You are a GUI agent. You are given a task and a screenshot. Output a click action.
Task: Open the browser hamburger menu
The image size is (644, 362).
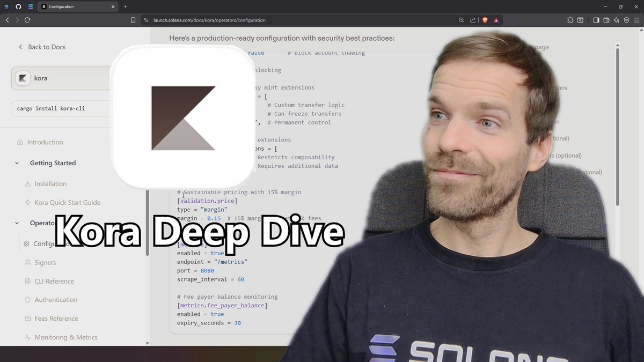click(636, 20)
